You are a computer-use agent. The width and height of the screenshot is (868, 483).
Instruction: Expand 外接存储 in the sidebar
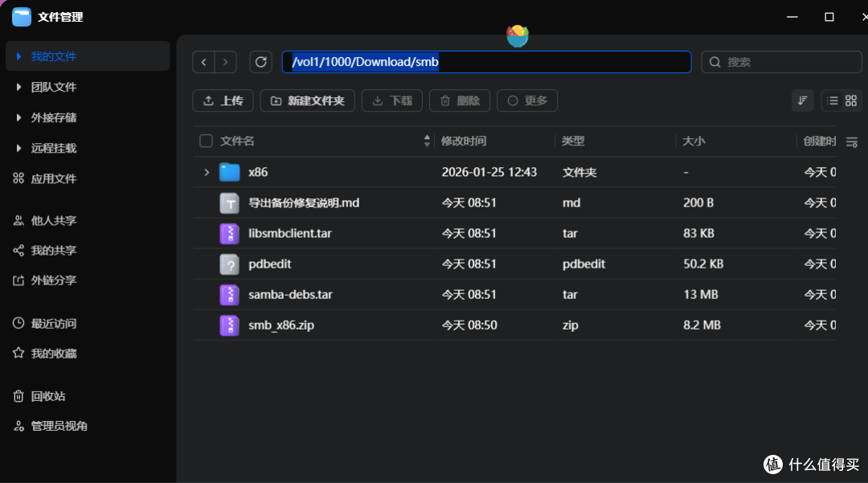(x=18, y=117)
